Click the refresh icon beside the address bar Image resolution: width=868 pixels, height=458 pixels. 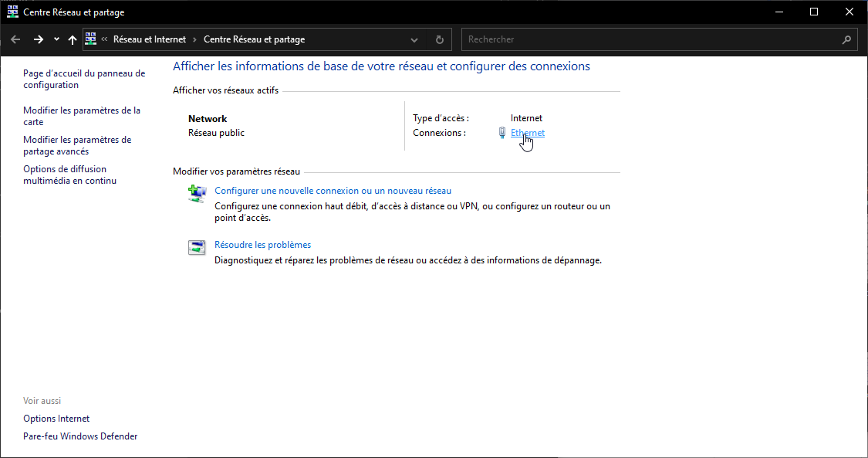pyautogui.click(x=439, y=39)
